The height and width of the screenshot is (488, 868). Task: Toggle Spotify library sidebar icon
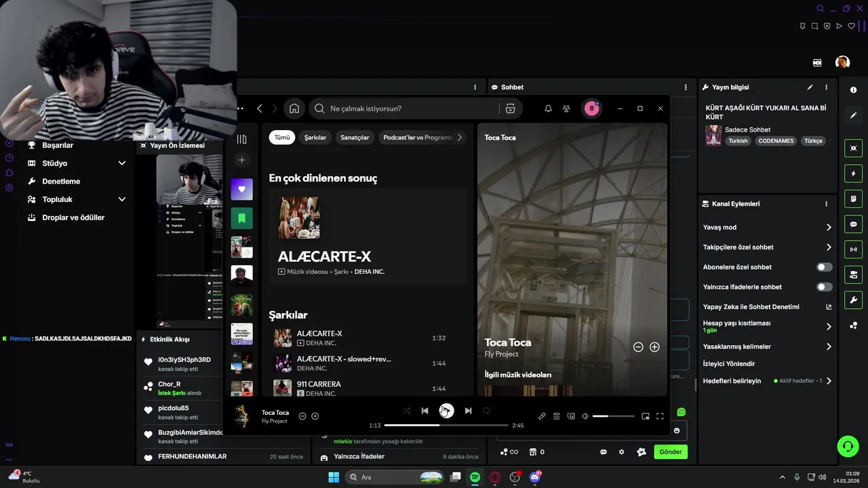[241, 139]
